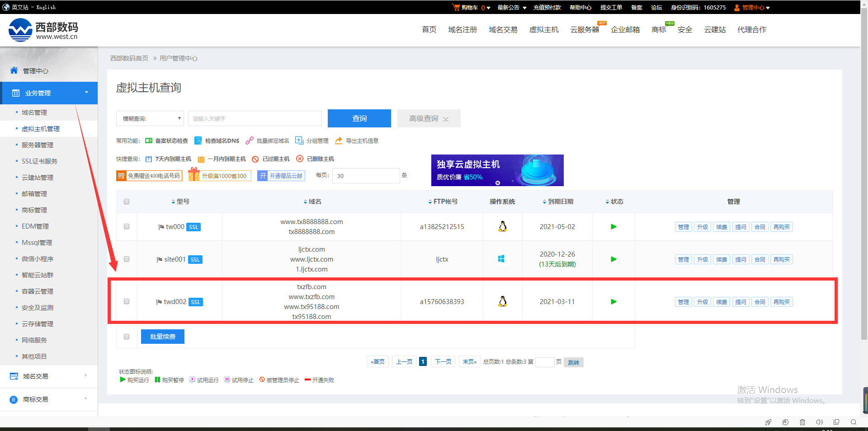868x431 pixels.
Task: Open the 分组管理 tool
Action: [x=316, y=141]
